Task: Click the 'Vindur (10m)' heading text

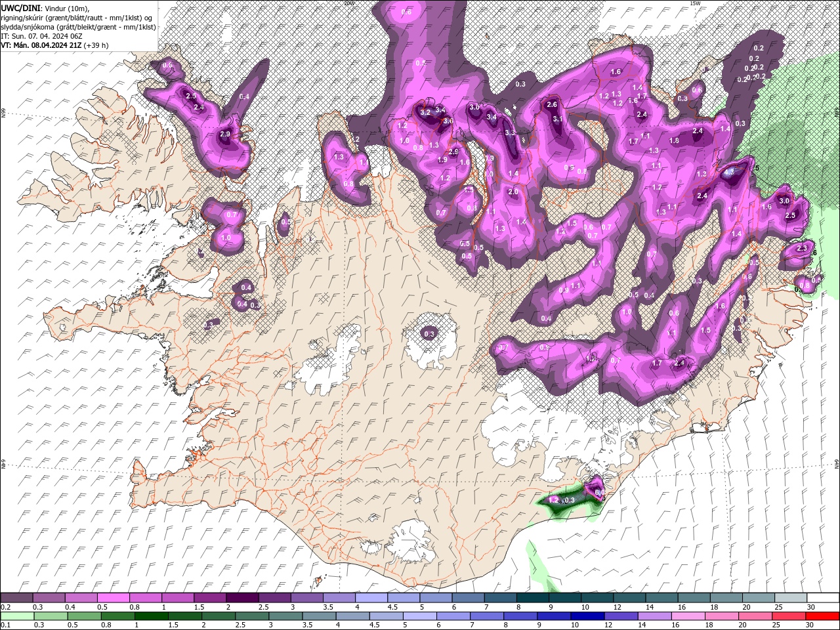Action: pyautogui.click(x=67, y=8)
